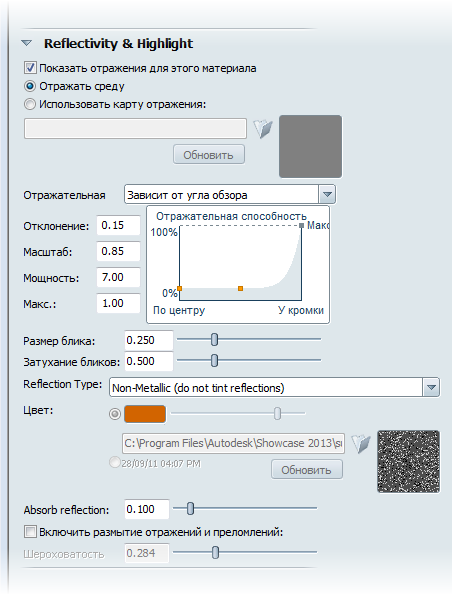Image resolution: width=452 pixels, height=595 pixels.
Task: Open folder icon for reflection map file
Action: click(263, 129)
